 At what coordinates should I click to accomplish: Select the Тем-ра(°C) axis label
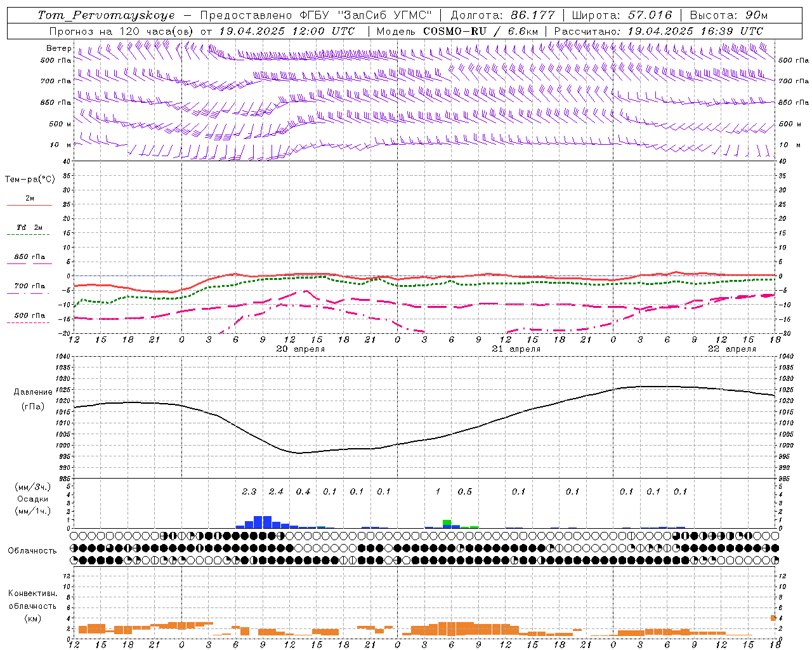click(30, 180)
